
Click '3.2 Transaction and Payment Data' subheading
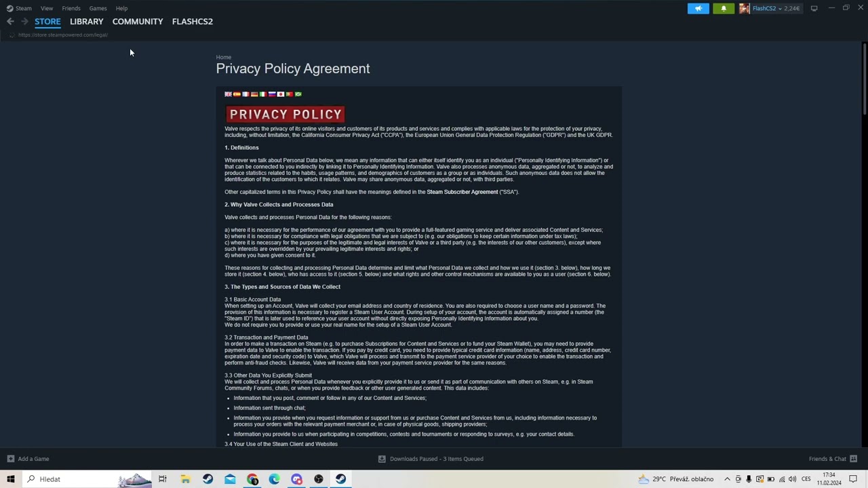point(267,338)
